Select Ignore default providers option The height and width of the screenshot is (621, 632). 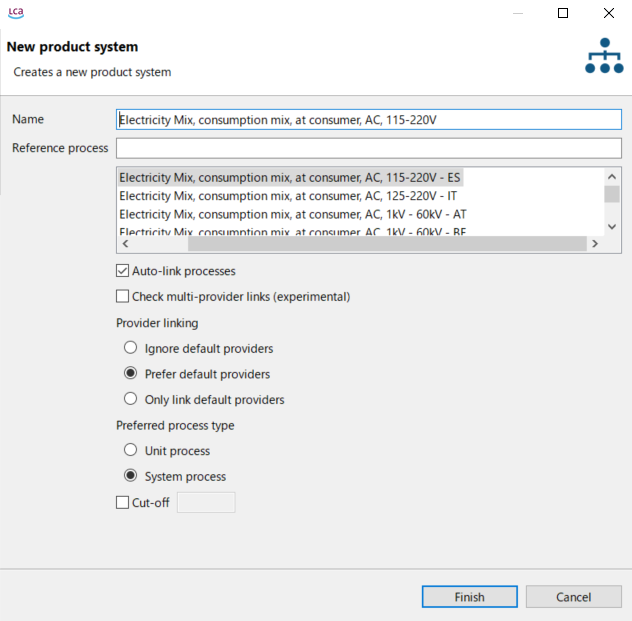(x=130, y=348)
